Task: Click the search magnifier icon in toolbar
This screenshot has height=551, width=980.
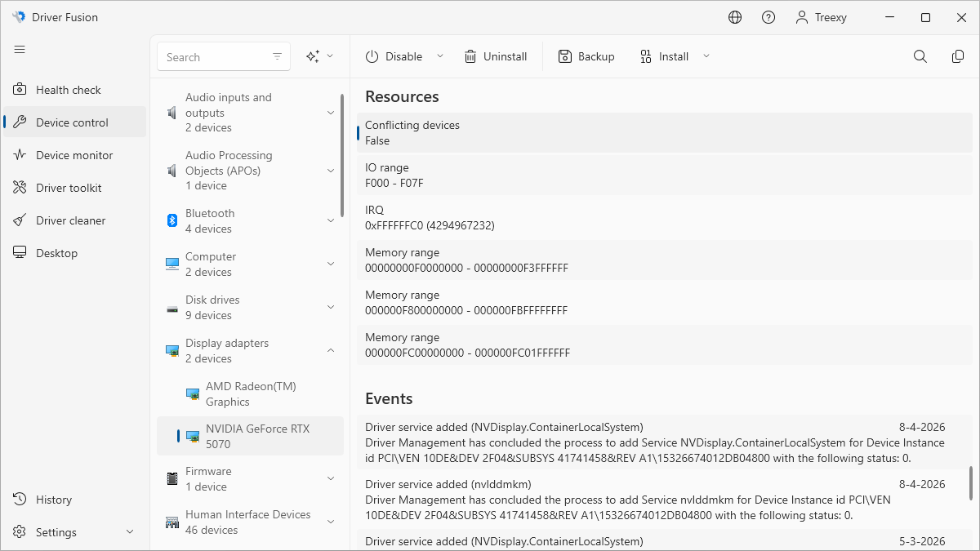Action: coord(920,56)
